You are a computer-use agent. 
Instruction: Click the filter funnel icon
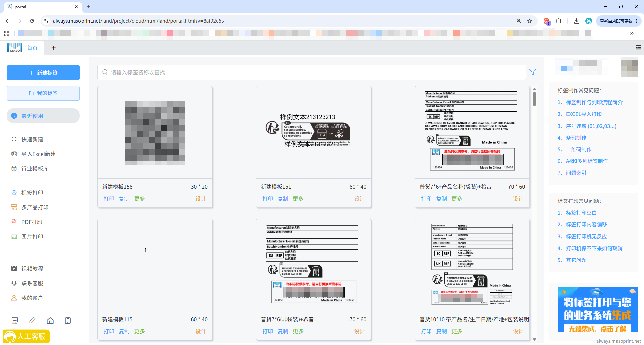pyautogui.click(x=532, y=72)
